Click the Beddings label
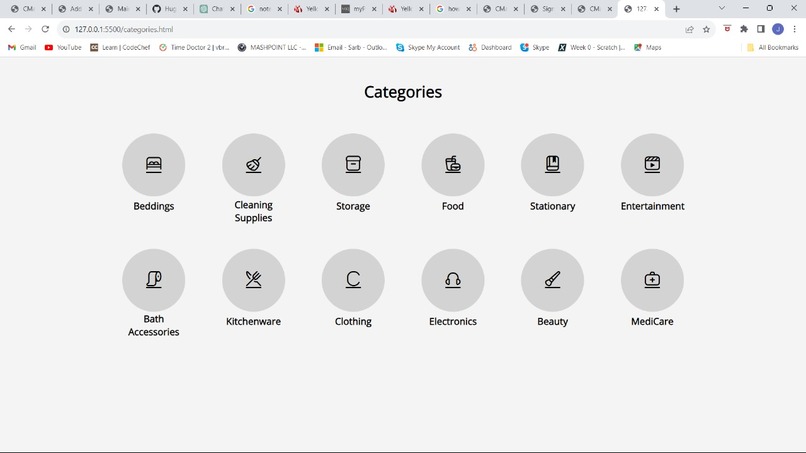Screen dimensions: 806x453 pyautogui.click(x=154, y=206)
